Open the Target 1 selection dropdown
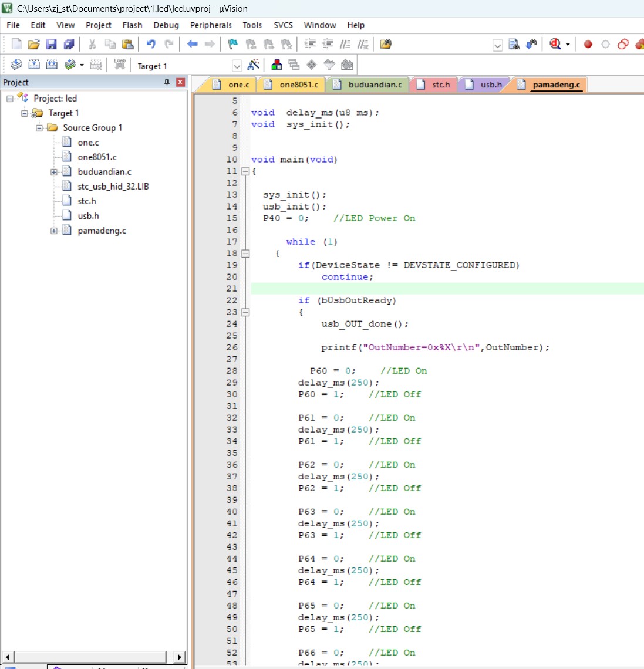Screen dimensions: 644x669 click(x=237, y=66)
